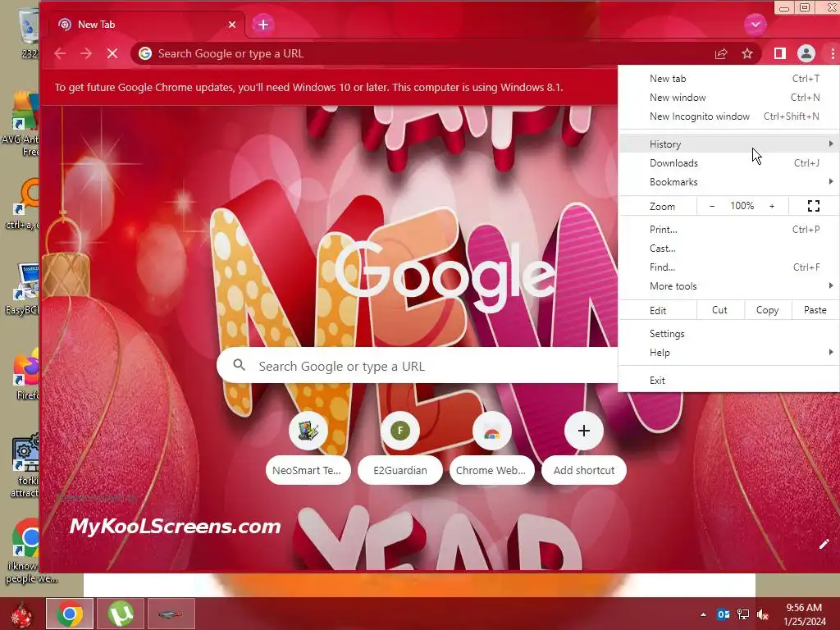Open the side panel icon
Image resolution: width=840 pixels, height=630 pixels.
tap(780, 53)
